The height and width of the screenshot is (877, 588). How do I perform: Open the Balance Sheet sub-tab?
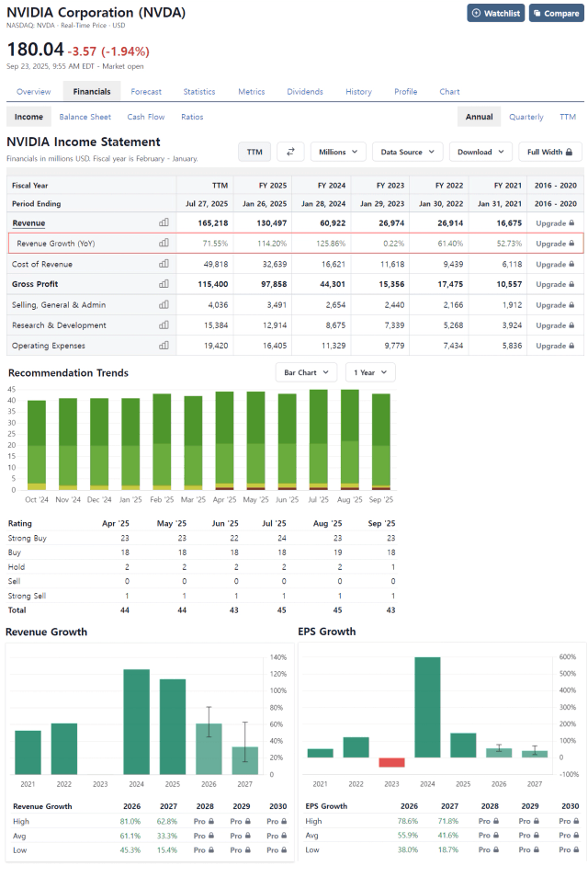pyautogui.click(x=85, y=117)
